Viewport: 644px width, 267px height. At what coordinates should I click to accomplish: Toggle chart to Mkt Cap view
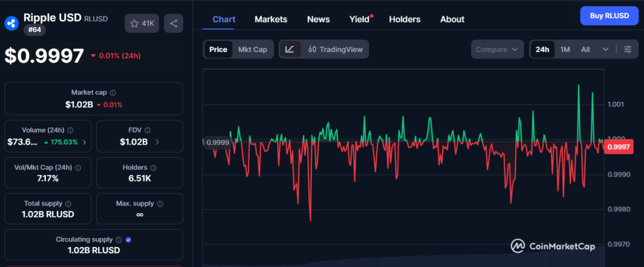(x=253, y=49)
